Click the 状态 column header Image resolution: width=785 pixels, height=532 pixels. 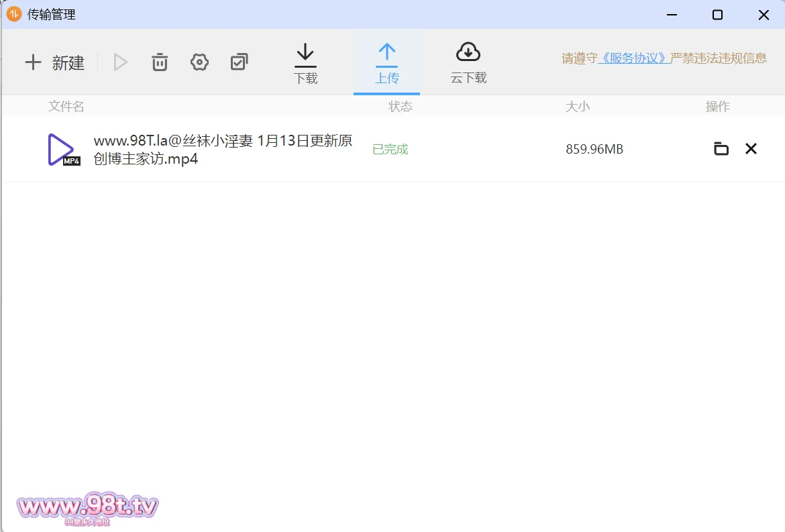pos(401,107)
